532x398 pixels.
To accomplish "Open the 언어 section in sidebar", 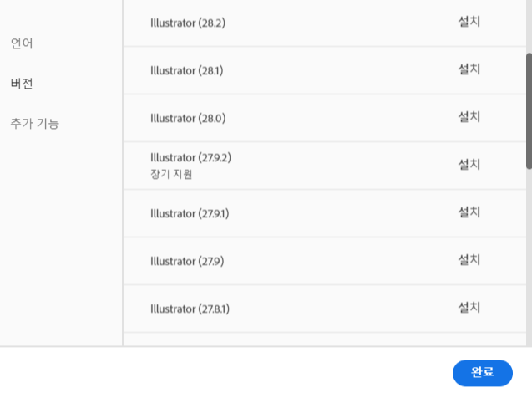I will pyautogui.click(x=22, y=43).
